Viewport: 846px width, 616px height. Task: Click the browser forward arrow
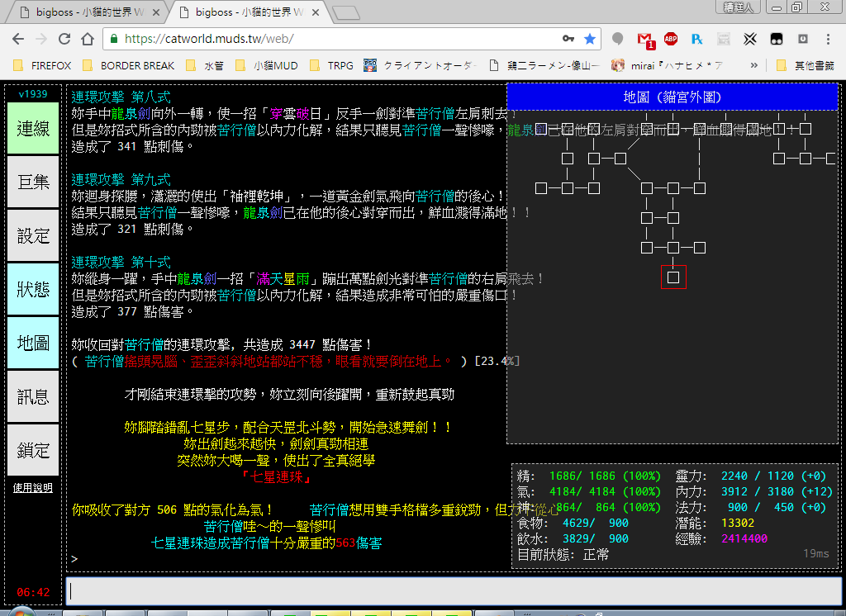(x=41, y=39)
